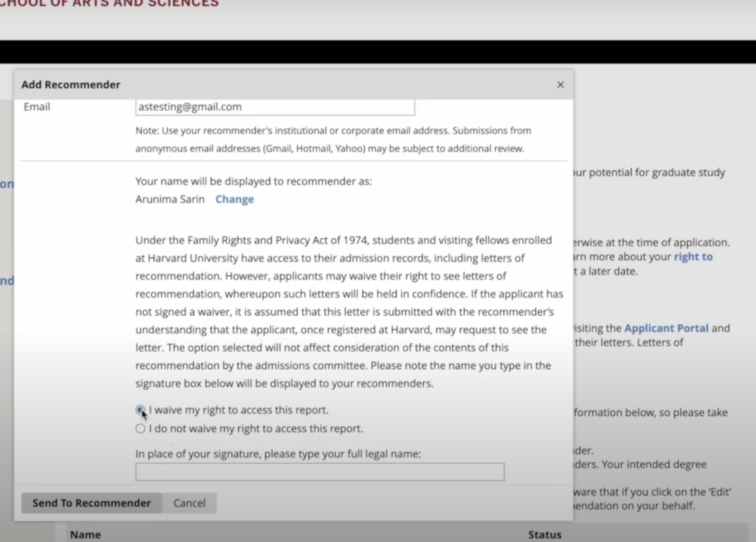Click the note about institutional email addresses
This screenshot has height=542, width=756.
[333, 139]
